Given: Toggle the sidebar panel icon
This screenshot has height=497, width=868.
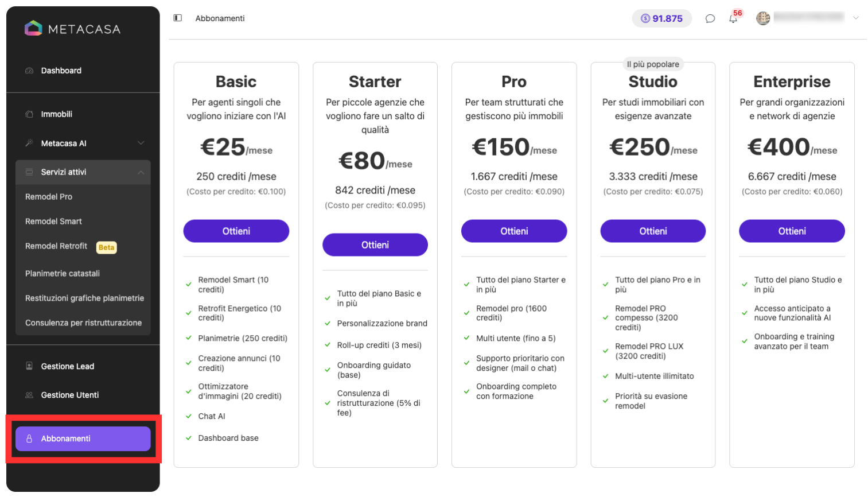Looking at the screenshot, I should 178,18.
